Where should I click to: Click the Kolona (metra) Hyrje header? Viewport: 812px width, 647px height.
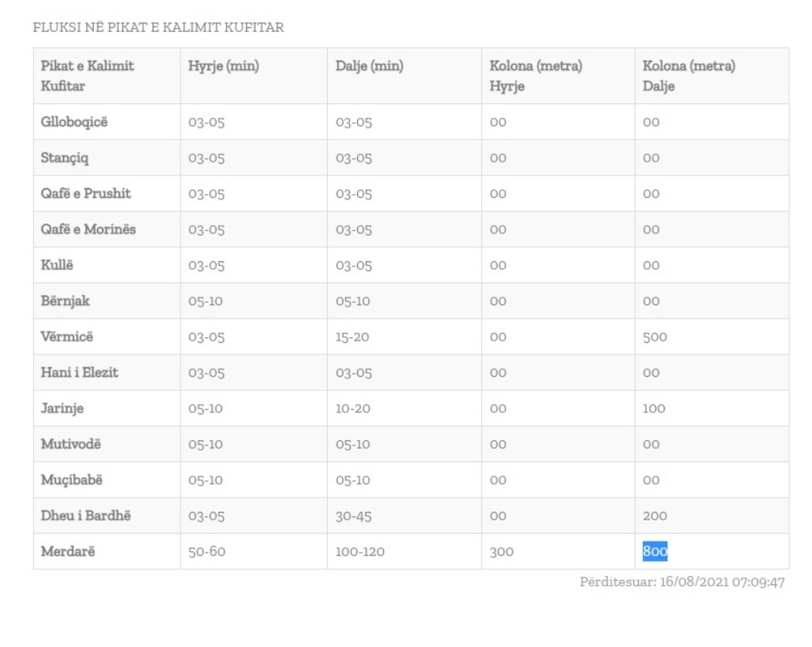point(536,76)
